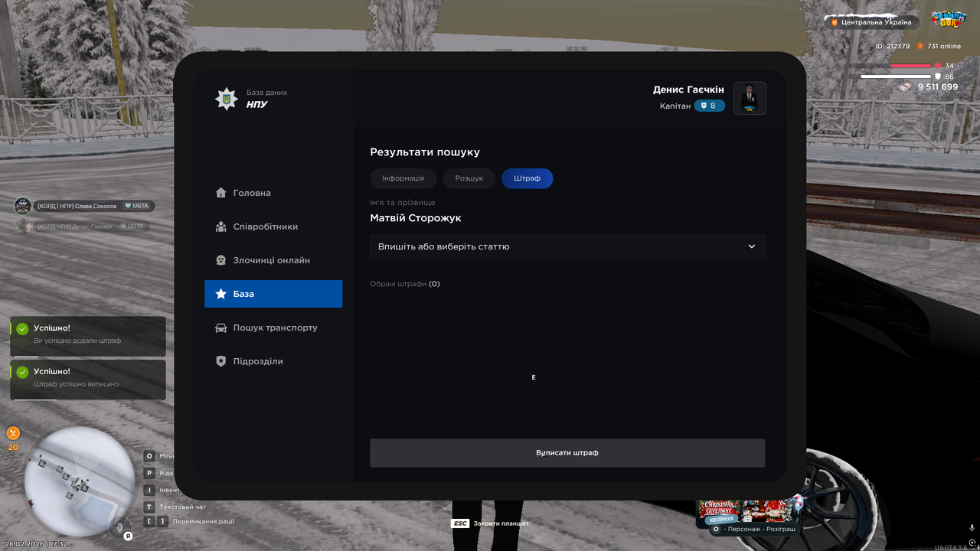The image size is (980, 551).
Task: Click the white armor bar
Action: point(897,77)
